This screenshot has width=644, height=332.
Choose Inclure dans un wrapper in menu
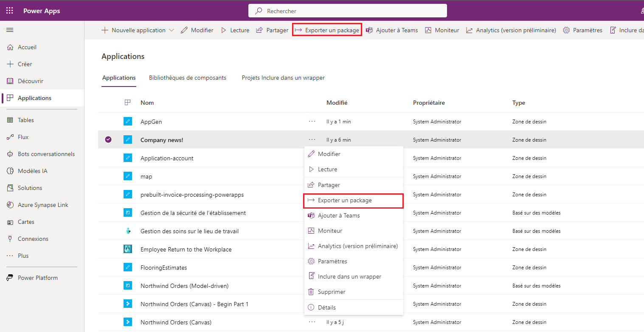tap(354, 276)
